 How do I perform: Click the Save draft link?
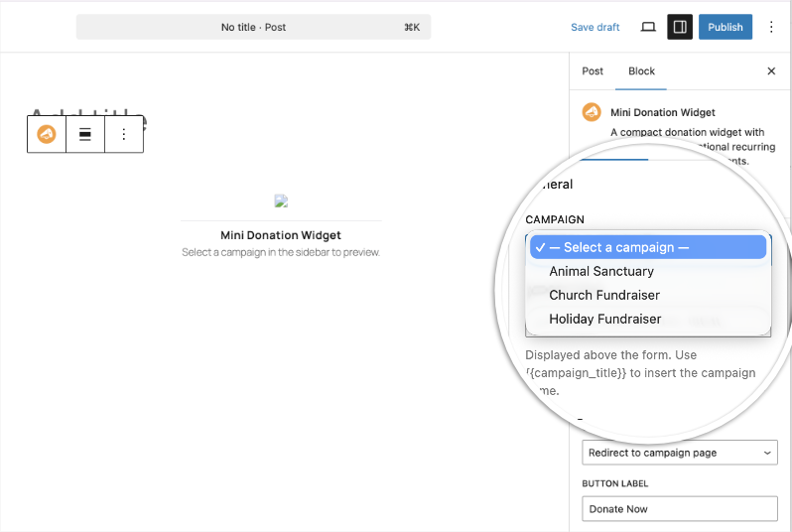click(595, 27)
